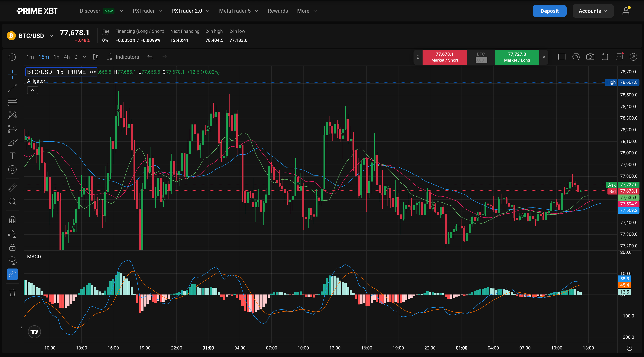
Task: Exit fullscreen chart mode
Action: 633,57
